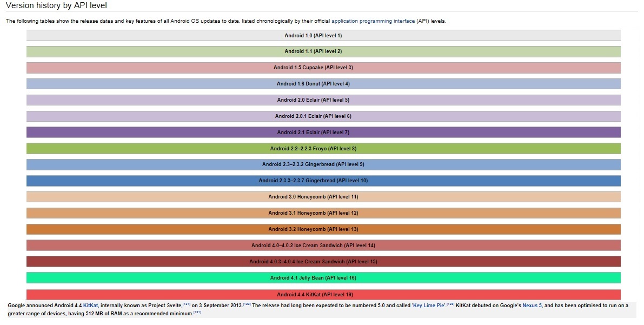Collapse the Android 4.4 KitKat section
This screenshot has height=325, width=644.
322,294
